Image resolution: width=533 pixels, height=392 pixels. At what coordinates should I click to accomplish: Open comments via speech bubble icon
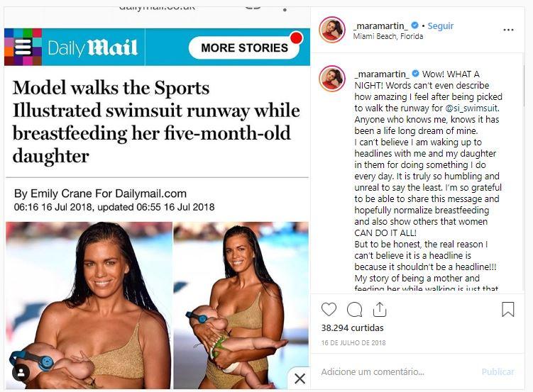pos(355,310)
